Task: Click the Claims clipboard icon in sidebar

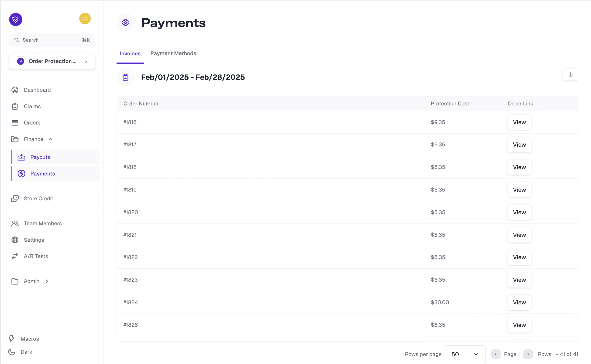Action: pyautogui.click(x=15, y=106)
